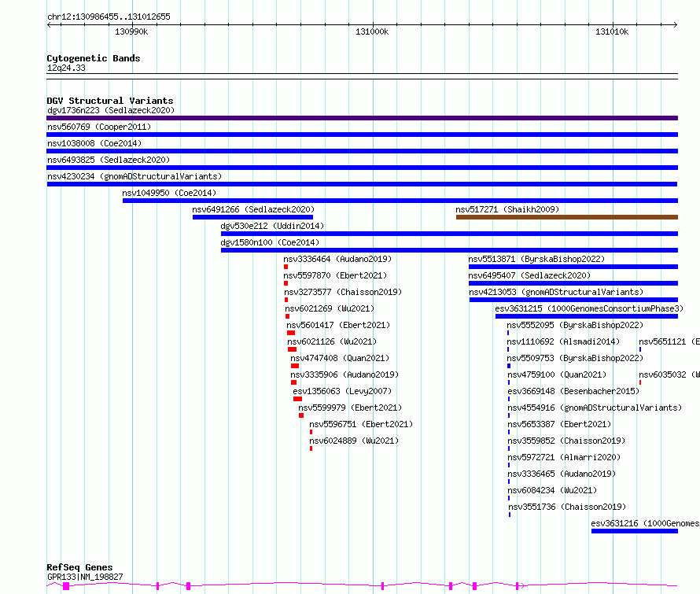This screenshot has height=594, width=700.
Task: Select the 12q24.33 band label
Action: [x=66, y=68]
